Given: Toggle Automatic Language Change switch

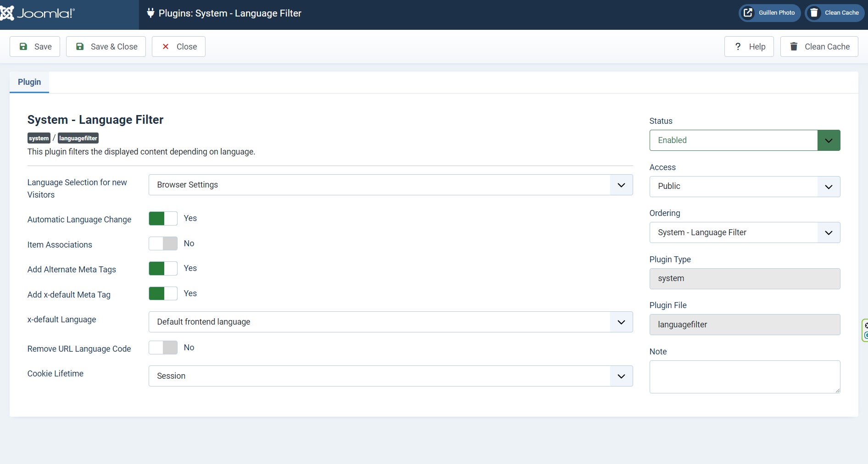Looking at the screenshot, I should point(163,219).
